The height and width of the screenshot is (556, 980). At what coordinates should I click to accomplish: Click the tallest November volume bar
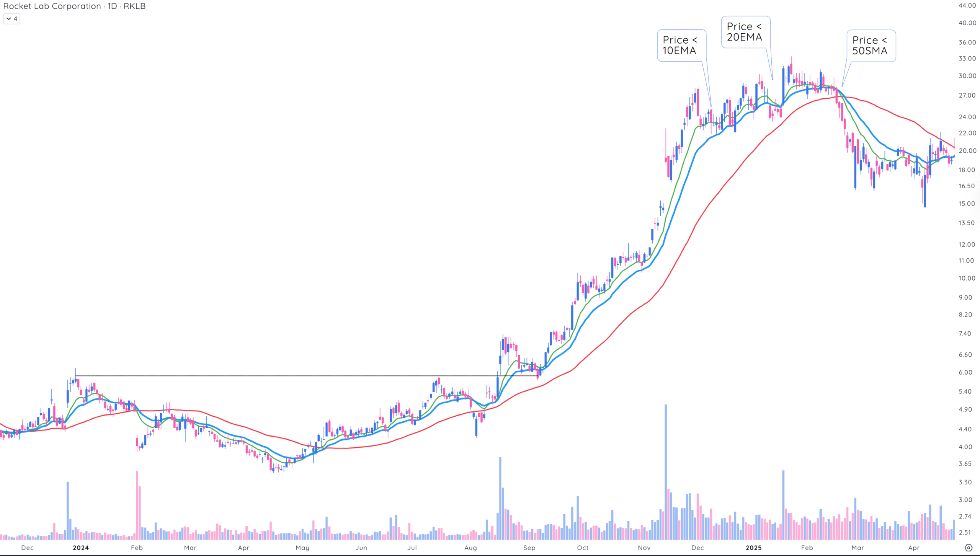click(x=666, y=471)
